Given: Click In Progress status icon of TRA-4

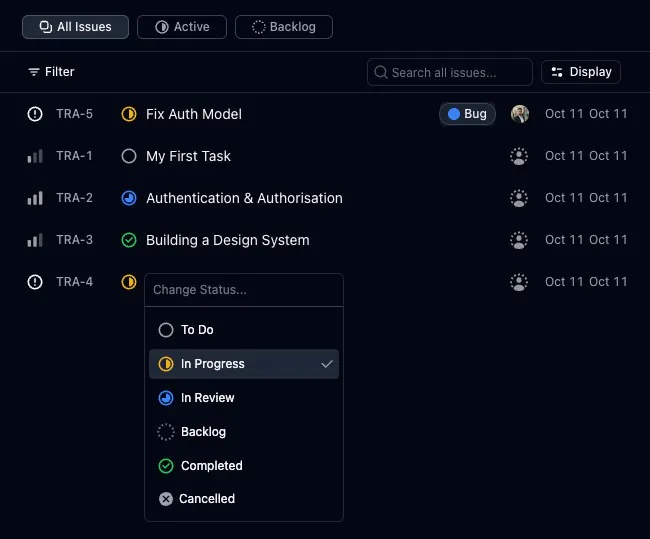Looking at the screenshot, I should tap(129, 282).
